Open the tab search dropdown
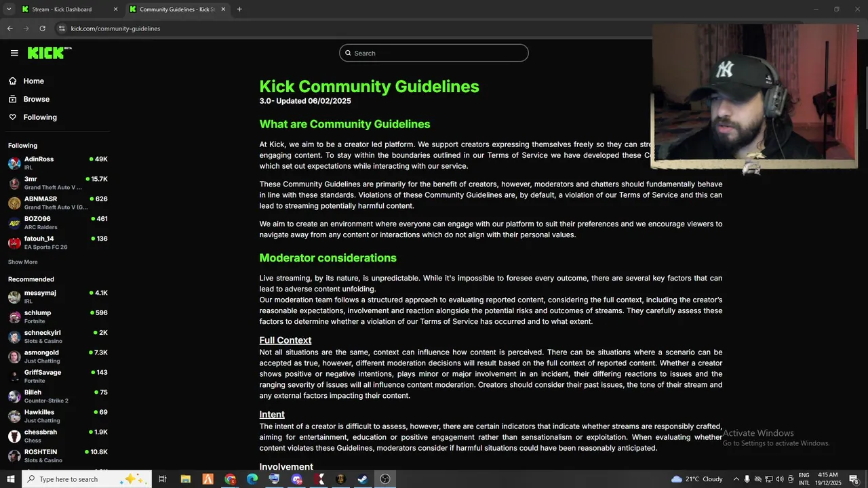Image resolution: width=868 pixels, height=488 pixels. click(x=9, y=9)
